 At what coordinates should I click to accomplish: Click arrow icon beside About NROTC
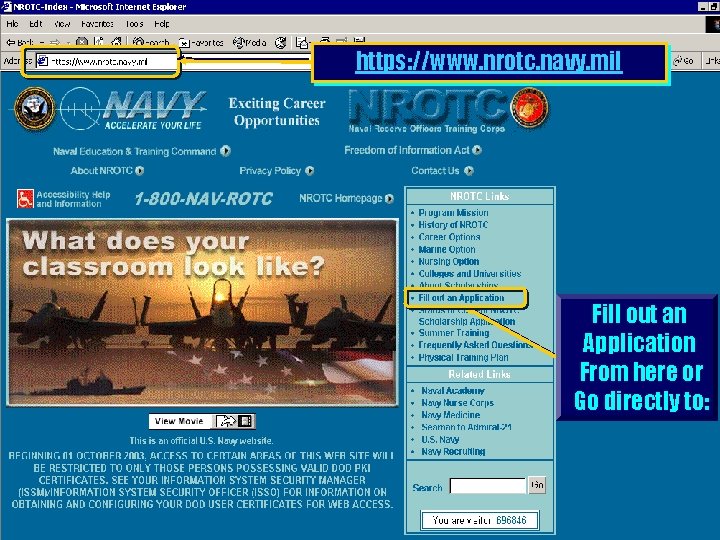tap(140, 170)
